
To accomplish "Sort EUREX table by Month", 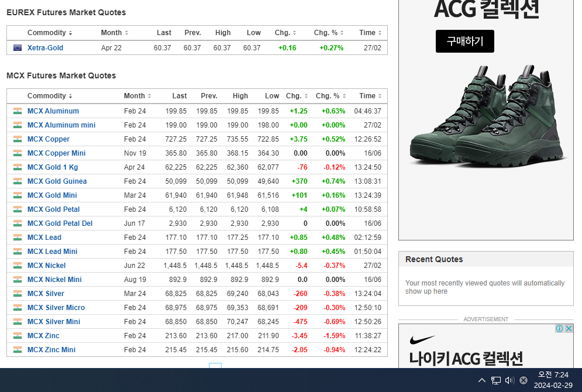I will [115, 33].
